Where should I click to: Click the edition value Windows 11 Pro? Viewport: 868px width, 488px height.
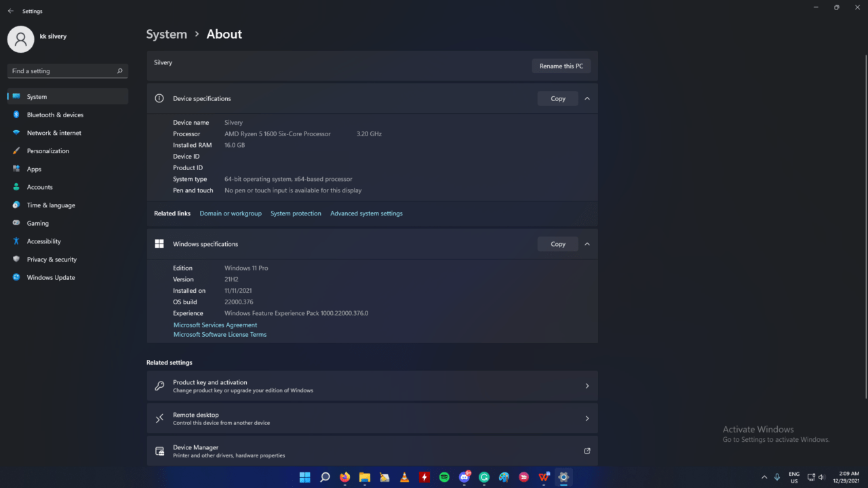246,268
